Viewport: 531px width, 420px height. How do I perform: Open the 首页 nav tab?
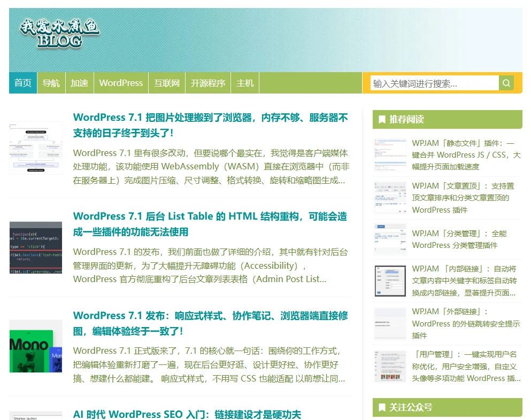(x=22, y=83)
